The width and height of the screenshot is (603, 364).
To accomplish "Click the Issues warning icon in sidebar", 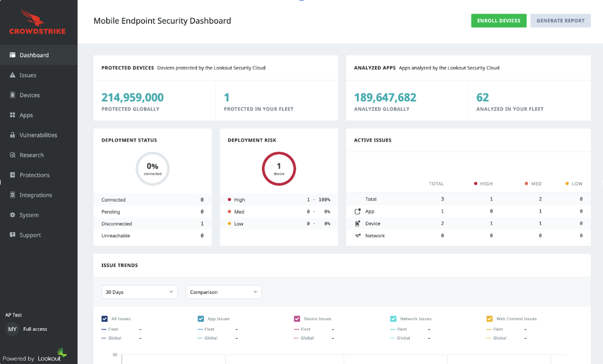I will pyautogui.click(x=13, y=75).
